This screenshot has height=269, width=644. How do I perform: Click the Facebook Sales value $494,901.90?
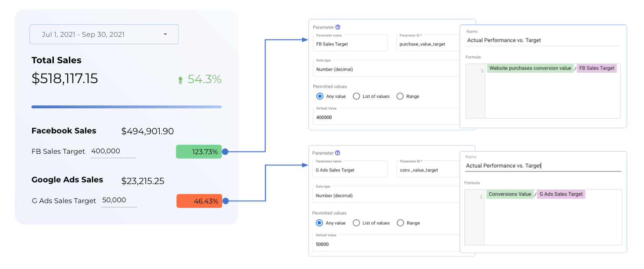tap(148, 131)
